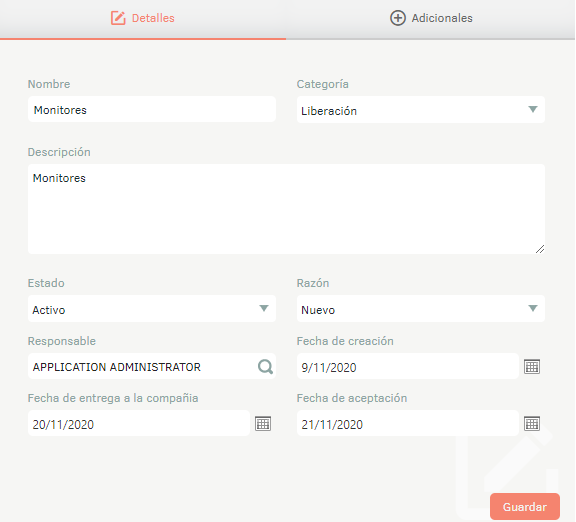Open calendar picker for Fecha de creación

pyautogui.click(x=532, y=366)
